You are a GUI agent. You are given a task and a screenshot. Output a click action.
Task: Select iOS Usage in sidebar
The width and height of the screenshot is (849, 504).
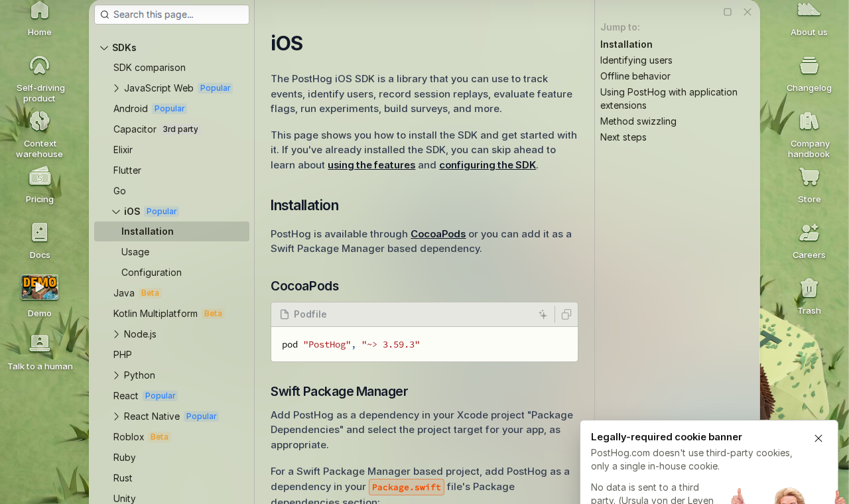[135, 252]
